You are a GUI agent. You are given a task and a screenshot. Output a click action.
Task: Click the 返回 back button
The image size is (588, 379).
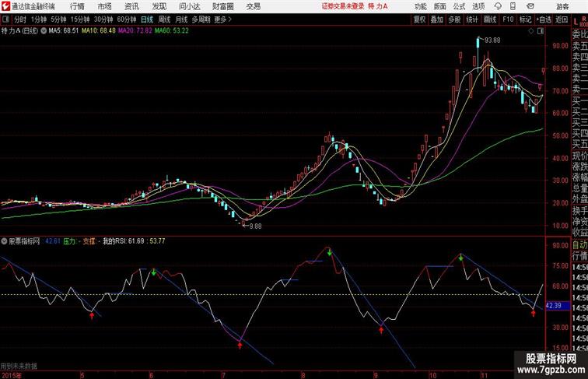[x=562, y=19]
